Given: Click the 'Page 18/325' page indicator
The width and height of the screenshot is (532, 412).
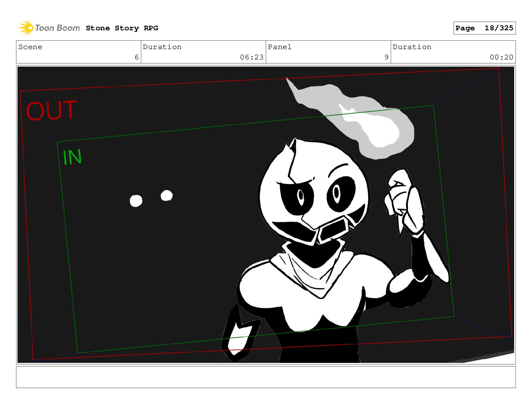Looking at the screenshot, I should [x=484, y=28].
